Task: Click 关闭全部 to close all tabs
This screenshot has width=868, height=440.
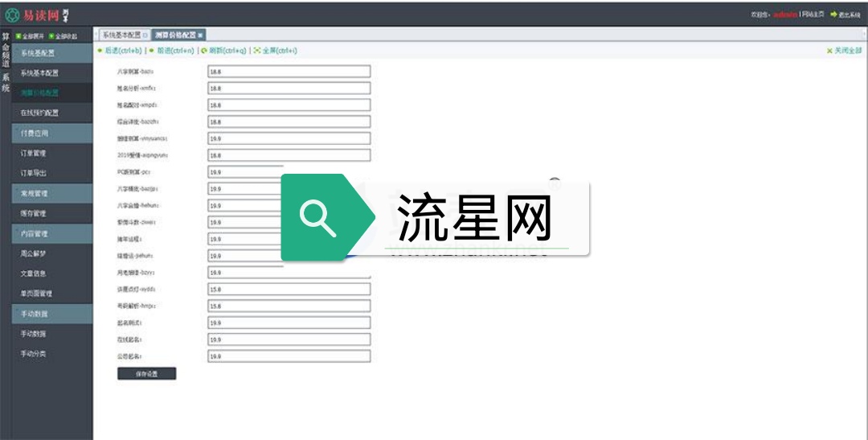Action: [848, 51]
